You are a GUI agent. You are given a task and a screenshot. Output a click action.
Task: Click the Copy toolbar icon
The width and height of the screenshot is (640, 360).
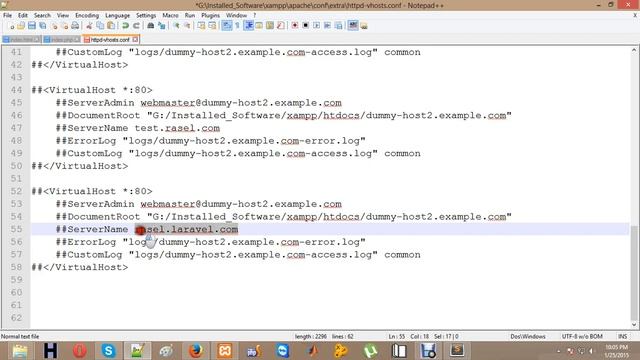pos(100,26)
